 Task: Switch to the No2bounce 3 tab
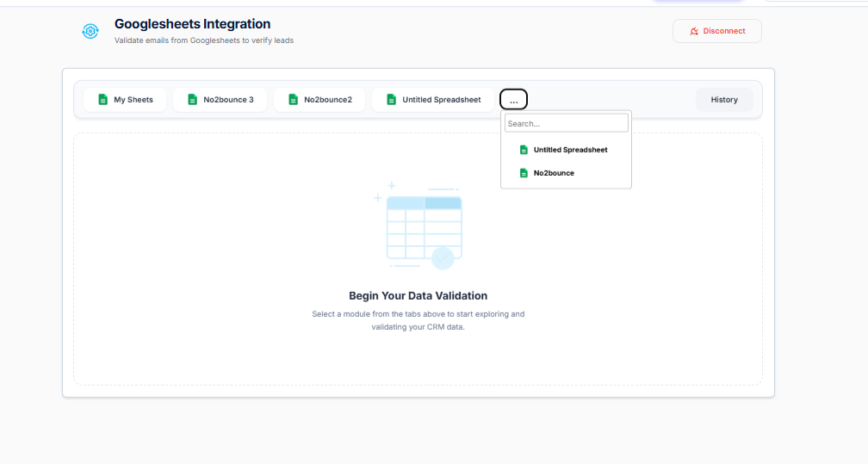pos(220,100)
